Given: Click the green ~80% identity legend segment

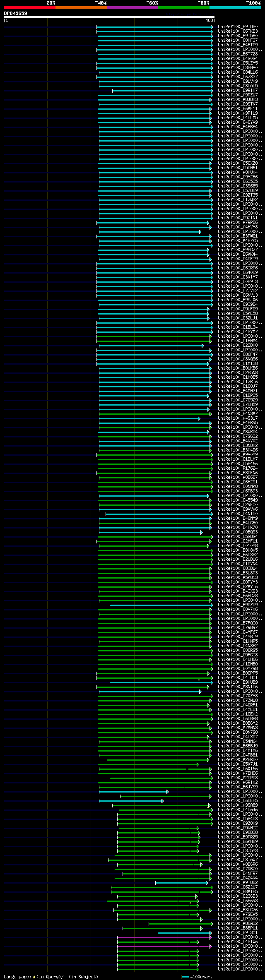Looking at the screenshot, I should [x=184, y=7].
